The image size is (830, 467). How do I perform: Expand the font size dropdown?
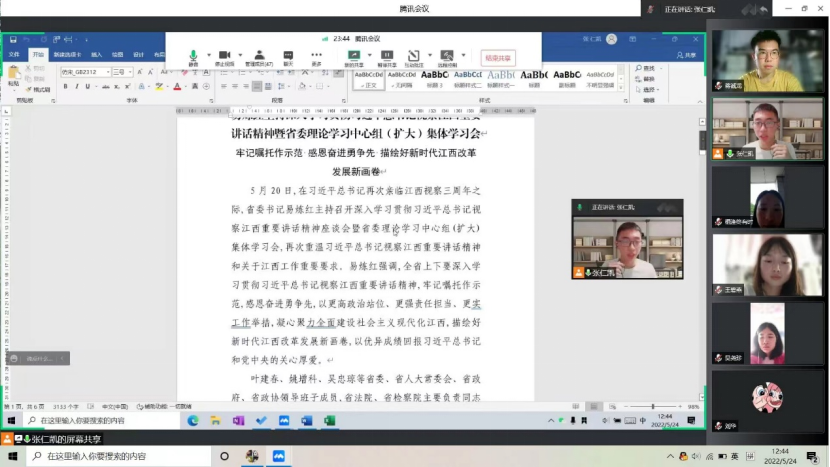coord(129,72)
